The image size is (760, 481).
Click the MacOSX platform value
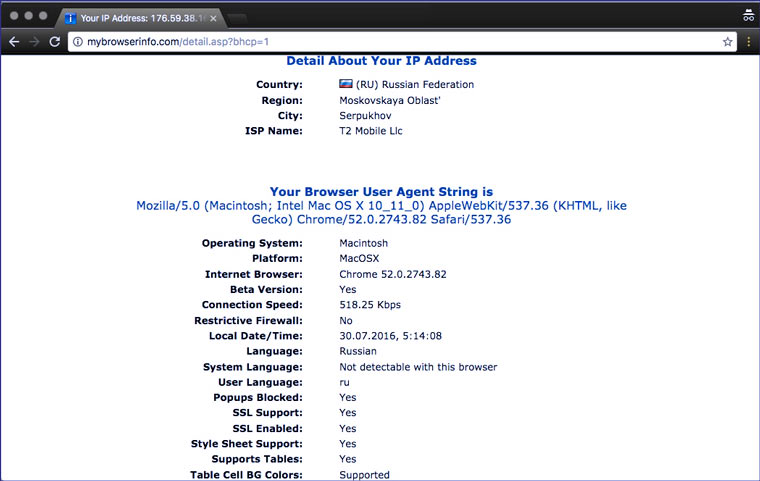click(x=359, y=258)
